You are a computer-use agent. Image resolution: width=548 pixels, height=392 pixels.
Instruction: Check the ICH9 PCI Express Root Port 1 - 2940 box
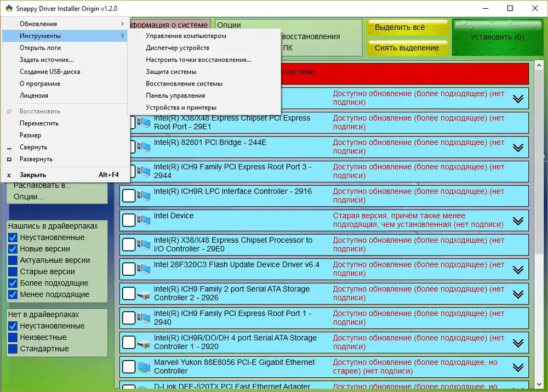click(129, 318)
